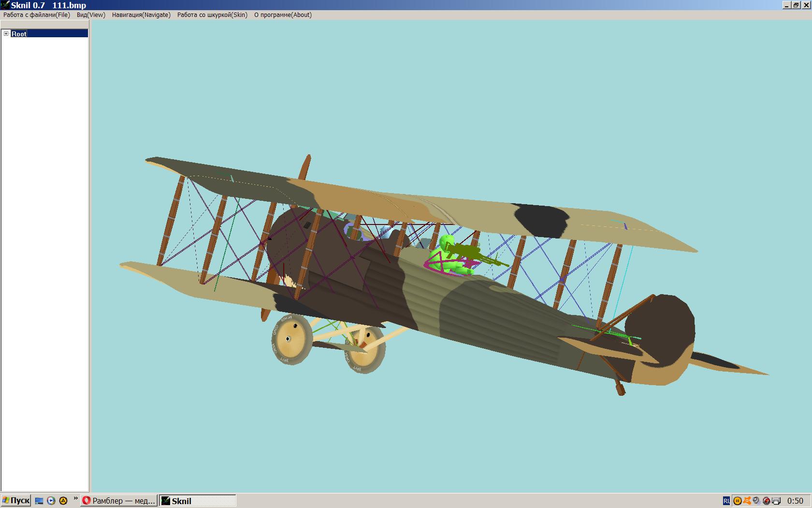Viewport: 812px width, 508px height.
Task: Expand the quick launch overflow chevron
Action: (x=75, y=498)
